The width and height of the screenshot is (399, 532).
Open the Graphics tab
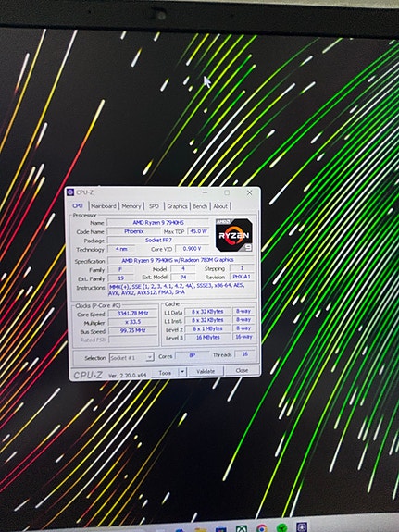click(177, 206)
